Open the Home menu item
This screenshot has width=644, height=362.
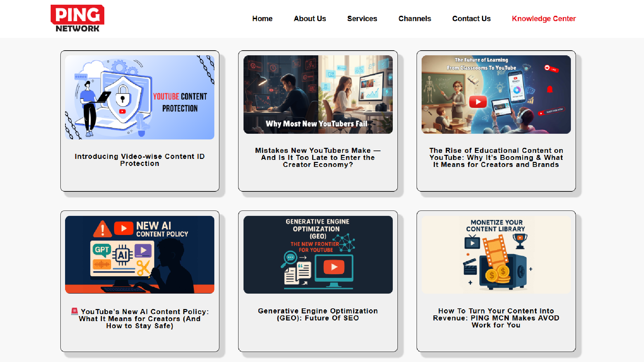pyautogui.click(x=262, y=19)
